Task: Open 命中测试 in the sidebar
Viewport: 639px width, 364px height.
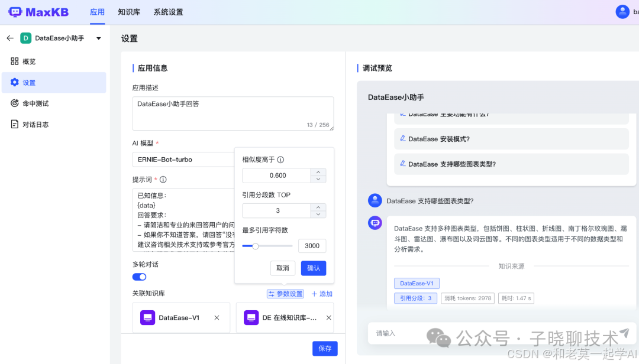Action: click(x=54, y=103)
